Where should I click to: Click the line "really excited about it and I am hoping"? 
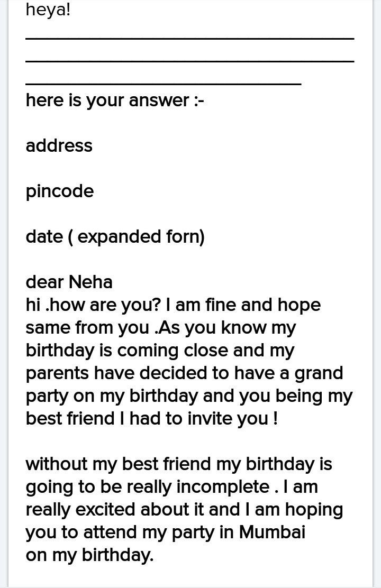184,509
